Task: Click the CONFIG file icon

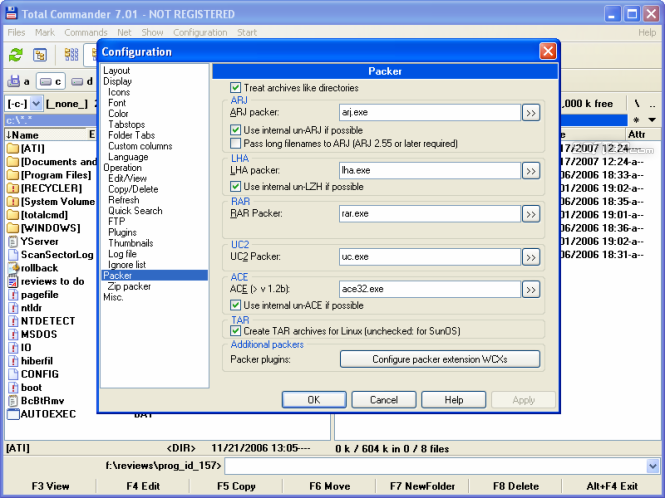Action: coord(13,374)
